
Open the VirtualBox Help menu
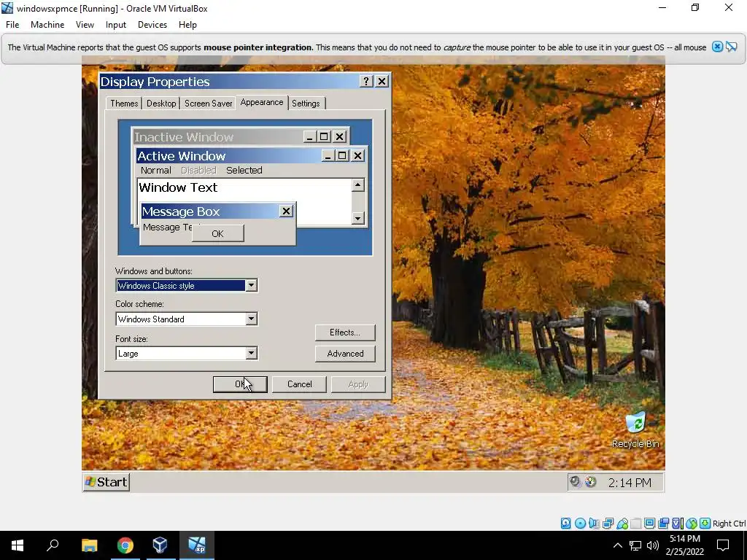pyautogui.click(x=187, y=25)
